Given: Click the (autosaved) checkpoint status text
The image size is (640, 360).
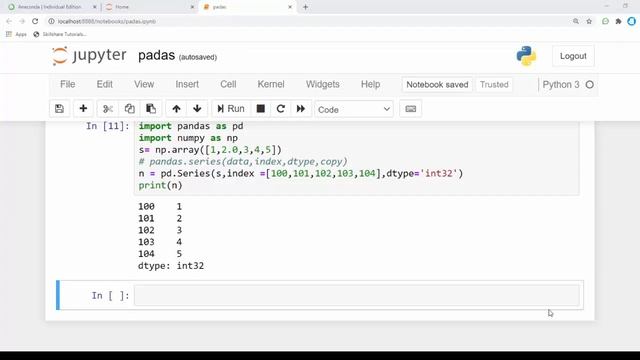Looking at the screenshot, I should coord(198,57).
